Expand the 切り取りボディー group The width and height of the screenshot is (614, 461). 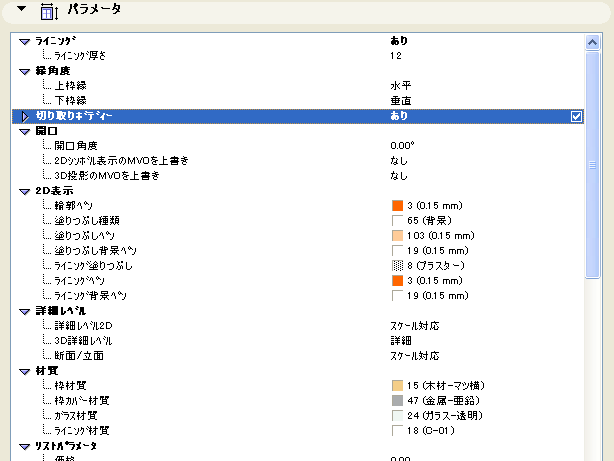[x=25, y=116]
